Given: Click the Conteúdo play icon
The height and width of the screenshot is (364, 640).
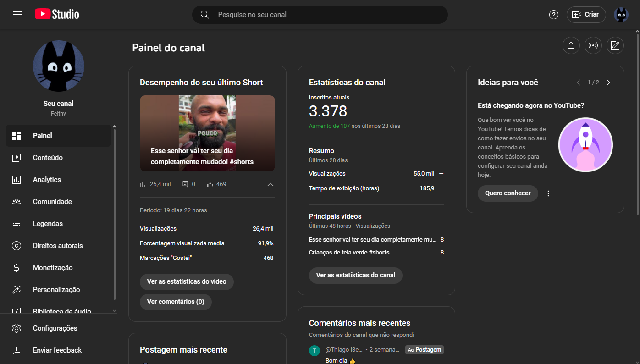Looking at the screenshot, I should click(x=17, y=158).
